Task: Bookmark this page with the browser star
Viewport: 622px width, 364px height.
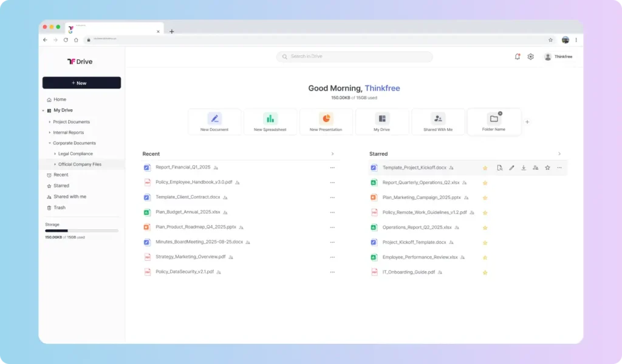Action: [x=550, y=40]
